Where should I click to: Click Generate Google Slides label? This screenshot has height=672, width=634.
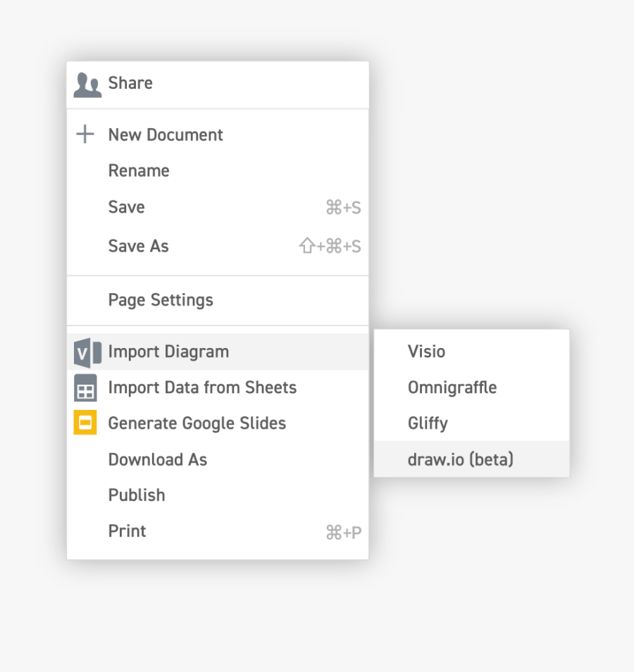[x=197, y=423]
